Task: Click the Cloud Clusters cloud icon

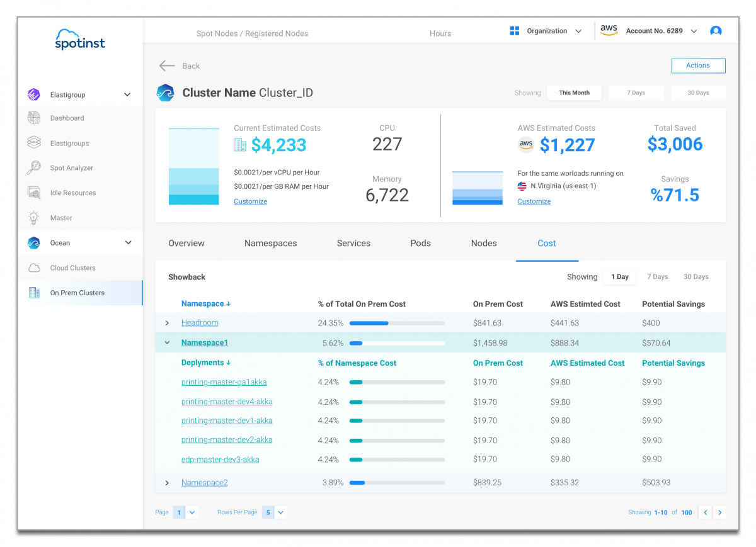Action: (x=34, y=268)
